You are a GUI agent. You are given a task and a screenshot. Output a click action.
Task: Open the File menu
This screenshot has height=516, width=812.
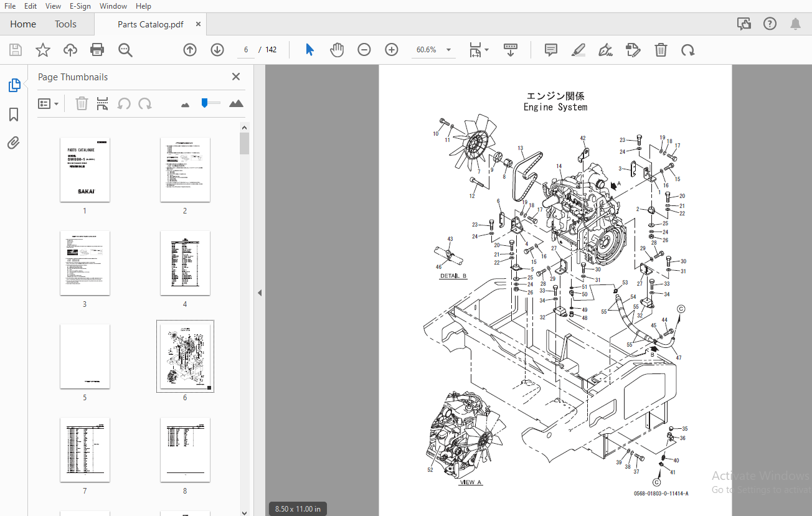[x=10, y=6]
